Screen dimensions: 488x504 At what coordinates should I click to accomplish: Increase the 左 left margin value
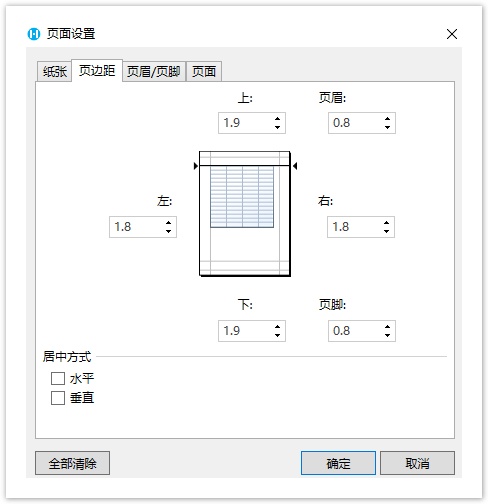click(x=168, y=223)
